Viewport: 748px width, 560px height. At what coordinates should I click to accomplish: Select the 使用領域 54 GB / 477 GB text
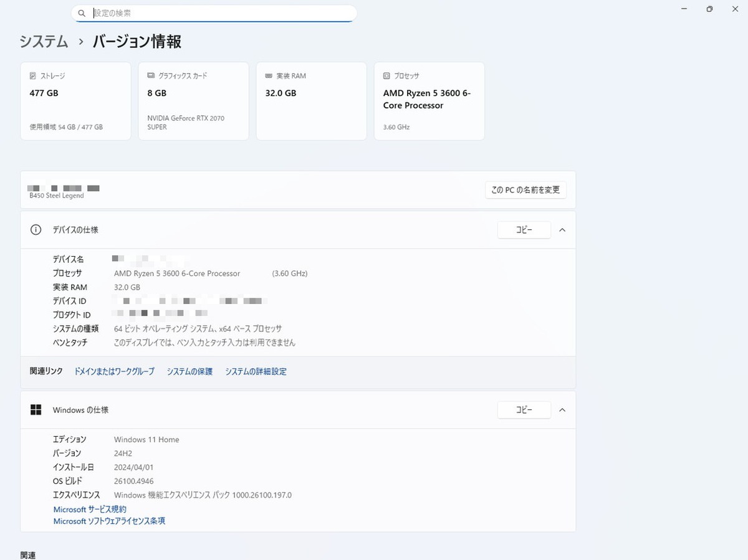point(66,127)
